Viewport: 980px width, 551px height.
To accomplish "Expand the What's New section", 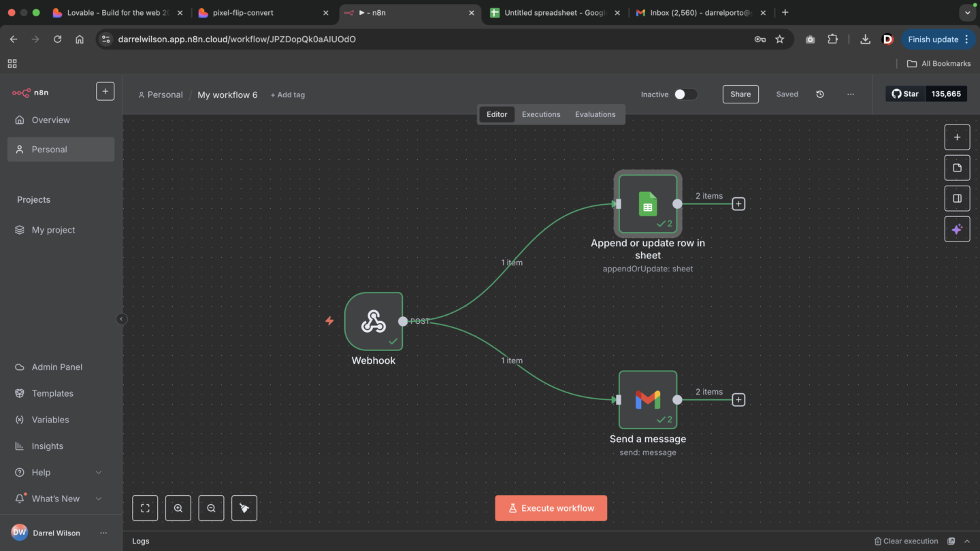I will [99, 499].
